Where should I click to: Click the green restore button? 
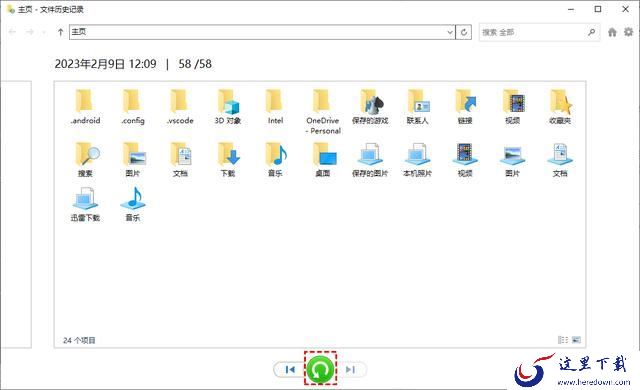(320, 369)
